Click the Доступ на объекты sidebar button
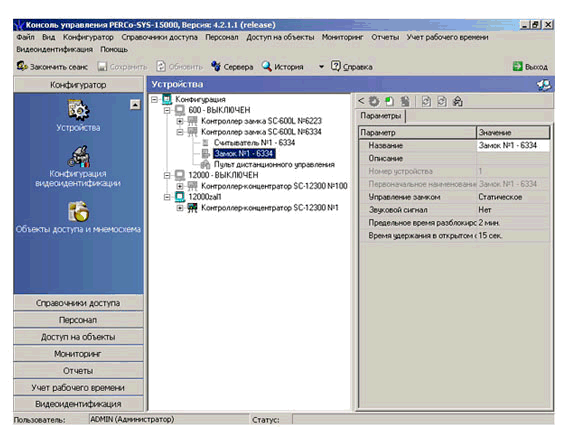The image size is (575, 441). click(x=78, y=337)
